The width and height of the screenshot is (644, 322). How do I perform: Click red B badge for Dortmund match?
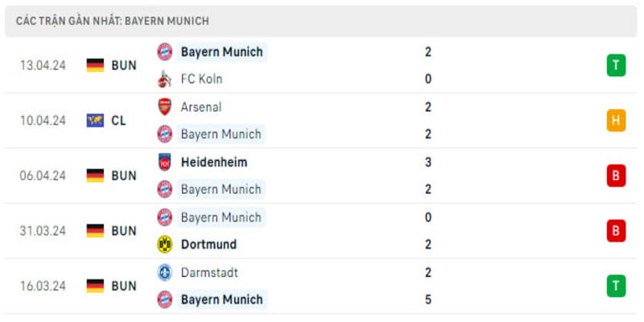[616, 230]
